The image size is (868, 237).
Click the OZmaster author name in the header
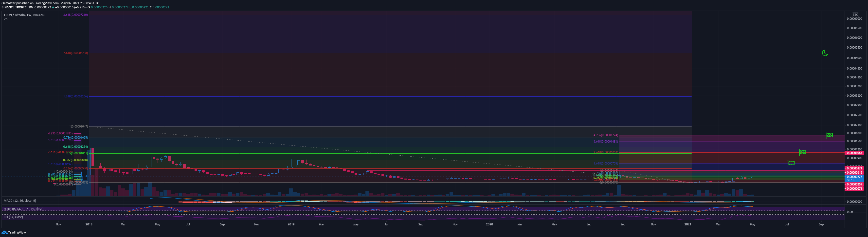pyautogui.click(x=8, y=3)
